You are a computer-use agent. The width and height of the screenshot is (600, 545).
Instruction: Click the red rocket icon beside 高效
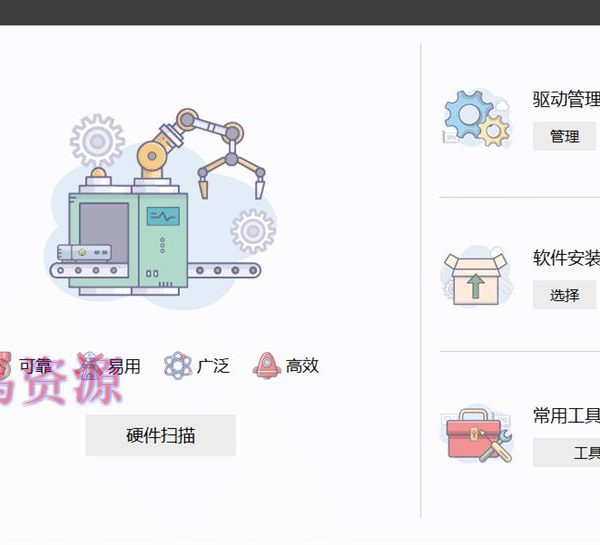[x=267, y=366]
